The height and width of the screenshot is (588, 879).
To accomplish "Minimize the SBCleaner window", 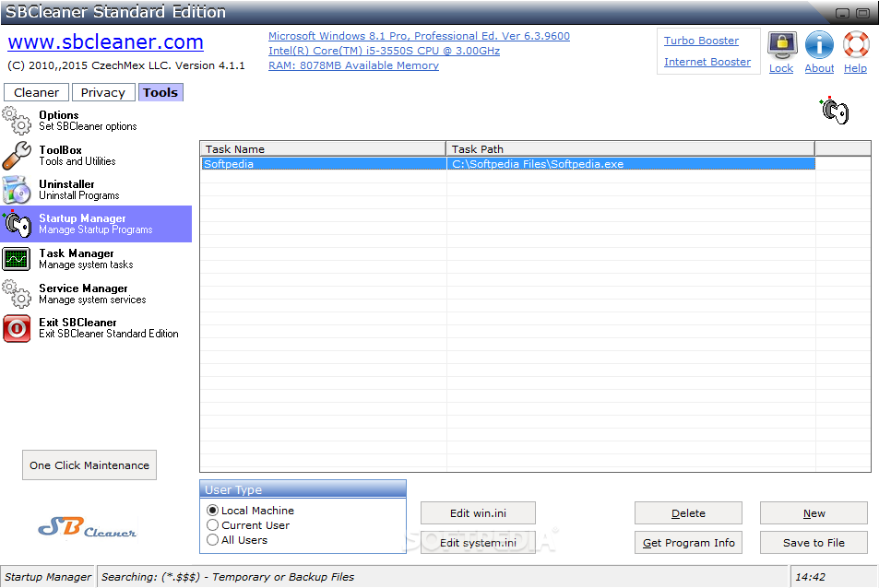I will [x=842, y=13].
